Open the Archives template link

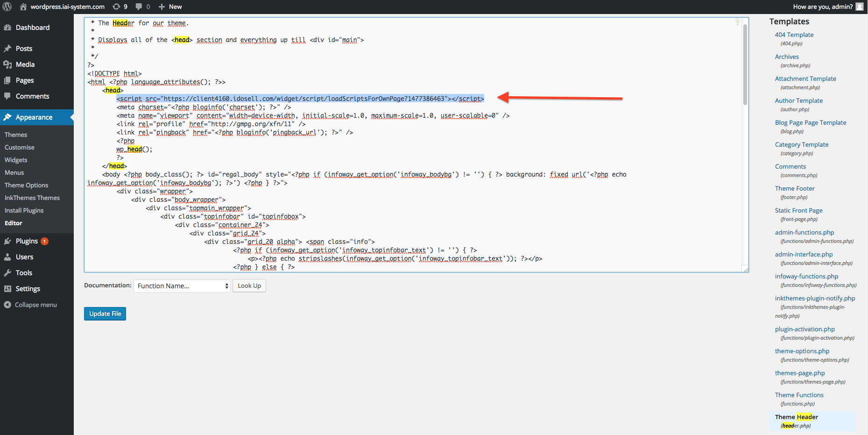pyautogui.click(x=787, y=57)
